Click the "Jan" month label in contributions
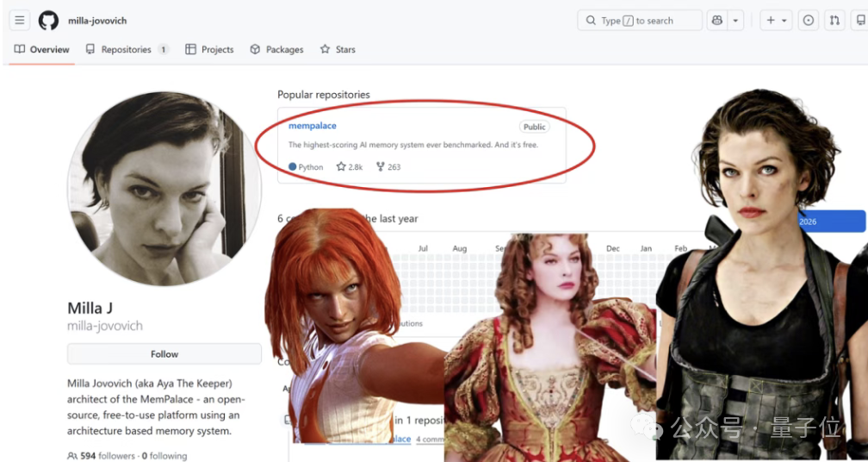 [x=646, y=249]
